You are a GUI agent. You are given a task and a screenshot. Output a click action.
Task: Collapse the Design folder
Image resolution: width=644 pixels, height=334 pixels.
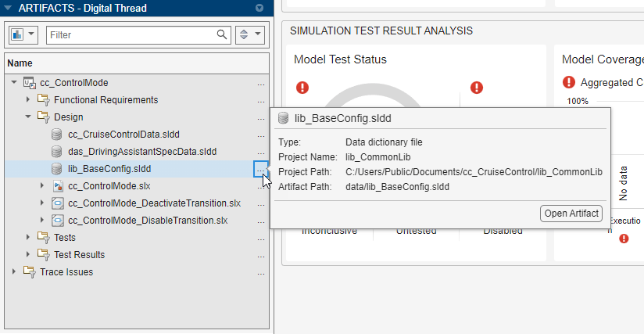(28, 117)
